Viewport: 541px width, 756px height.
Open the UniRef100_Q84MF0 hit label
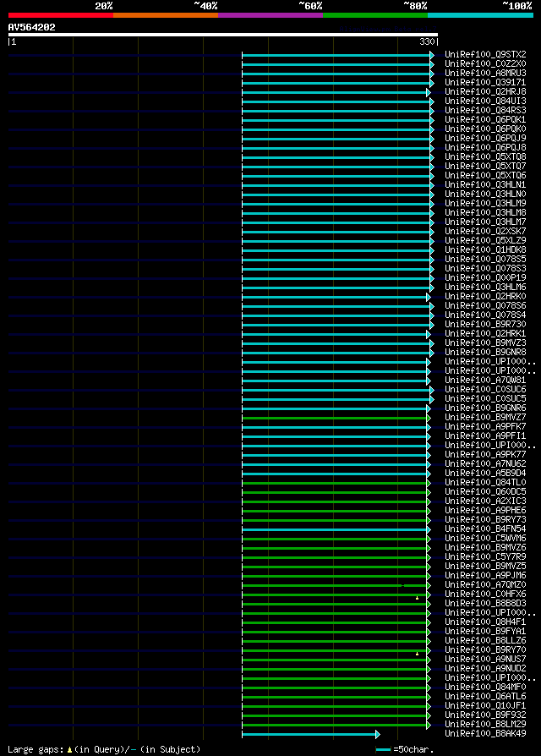pos(485,687)
